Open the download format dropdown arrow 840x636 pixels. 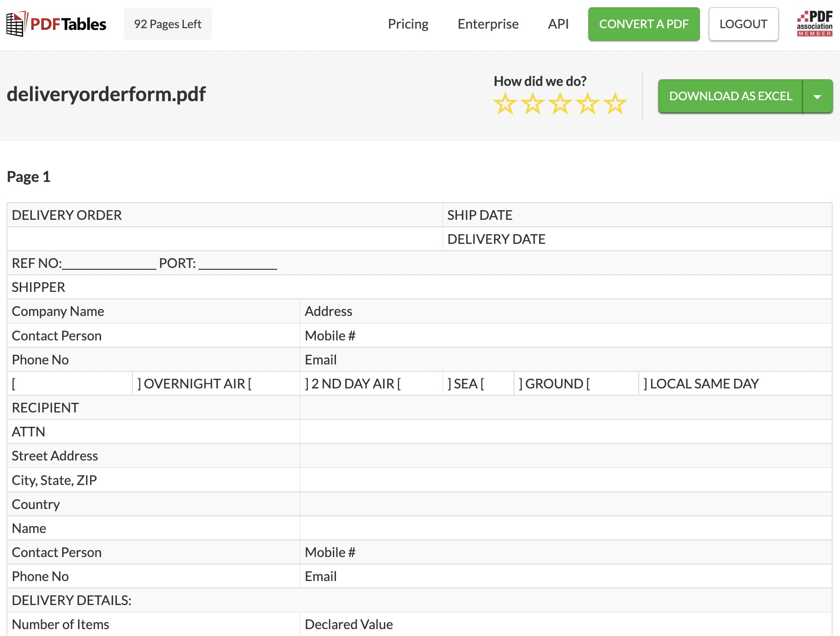click(x=817, y=96)
